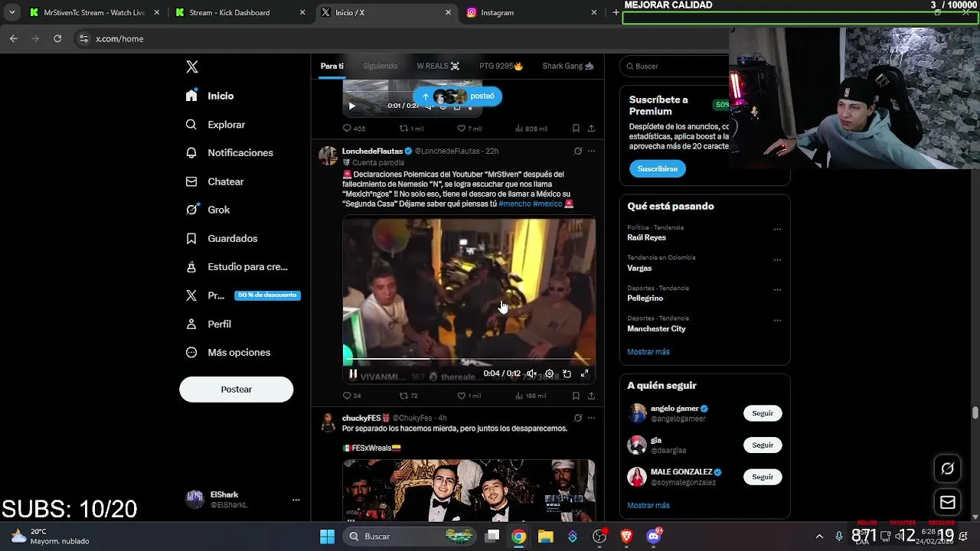This screenshot has width=980, height=551.
Task: Open File Explorer from the taskbar
Action: (545, 536)
